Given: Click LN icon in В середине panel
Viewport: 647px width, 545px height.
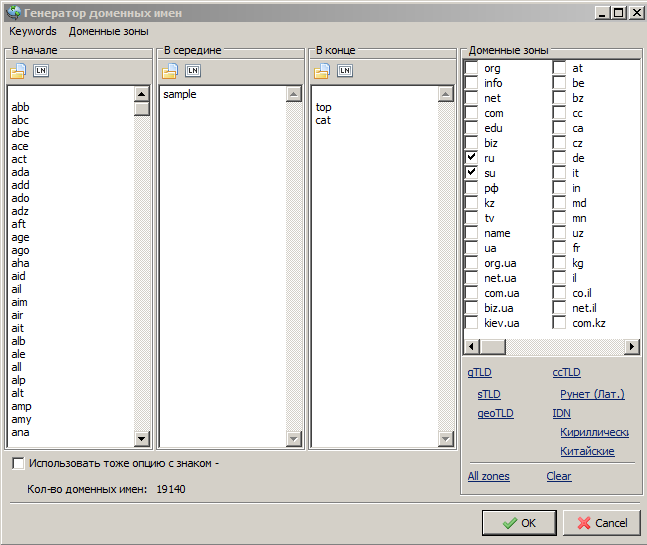Looking at the screenshot, I should 193,71.
